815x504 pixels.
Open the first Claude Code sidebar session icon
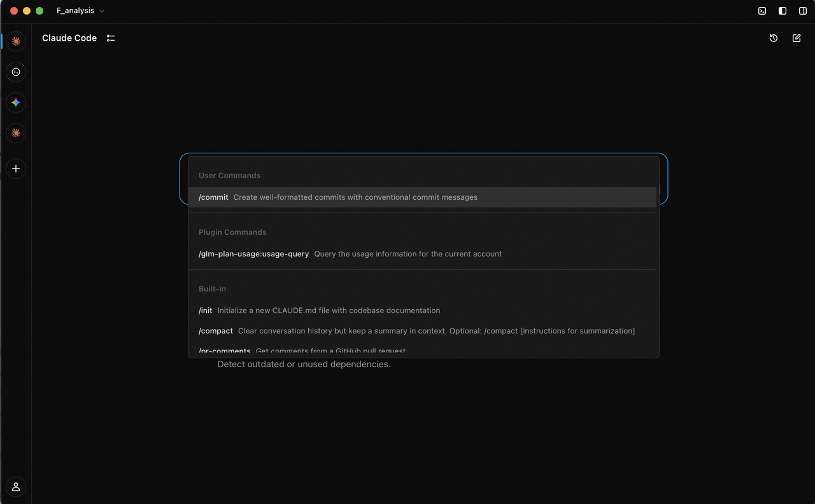pyautogui.click(x=16, y=41)
